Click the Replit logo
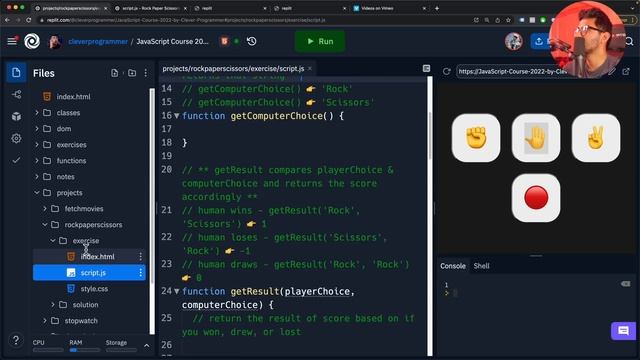 click(x=32, y=41)
